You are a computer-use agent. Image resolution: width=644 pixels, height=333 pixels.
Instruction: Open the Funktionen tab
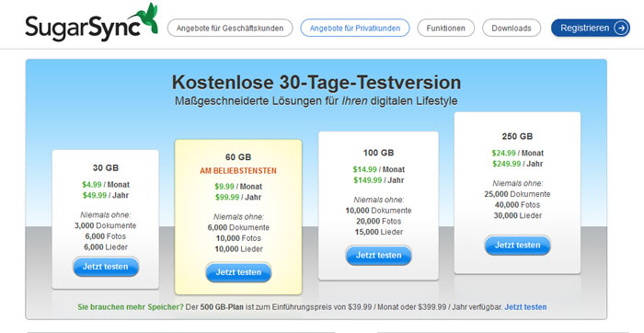[x=445, y=28]
